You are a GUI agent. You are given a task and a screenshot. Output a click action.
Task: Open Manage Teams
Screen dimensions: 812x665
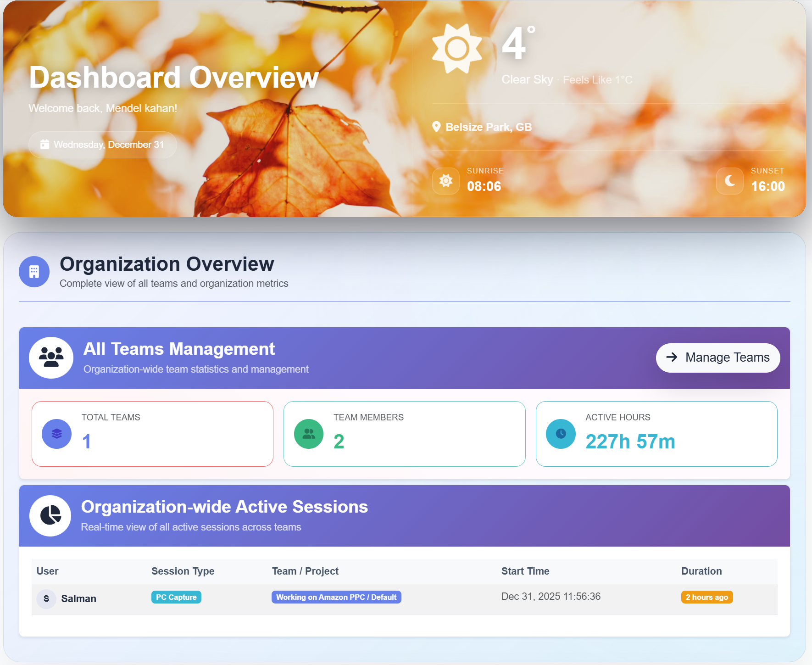717,358
